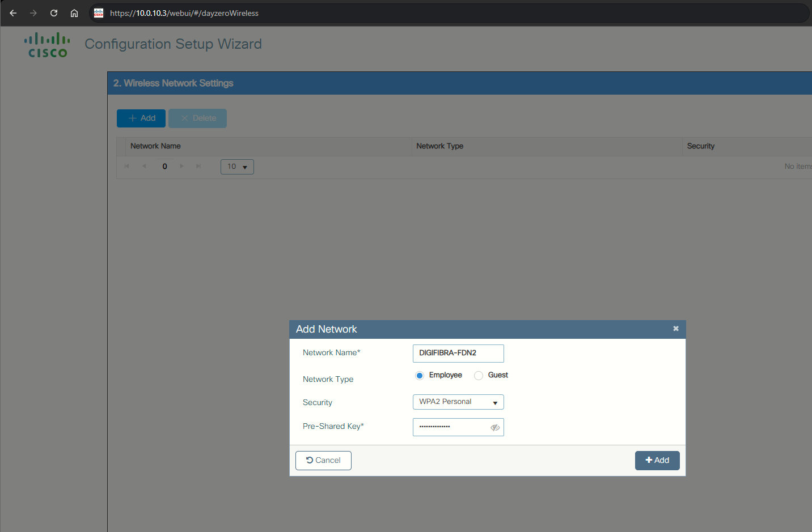Select the Guest network type radio
812x532 pixels.
click(x=479, y=376)
